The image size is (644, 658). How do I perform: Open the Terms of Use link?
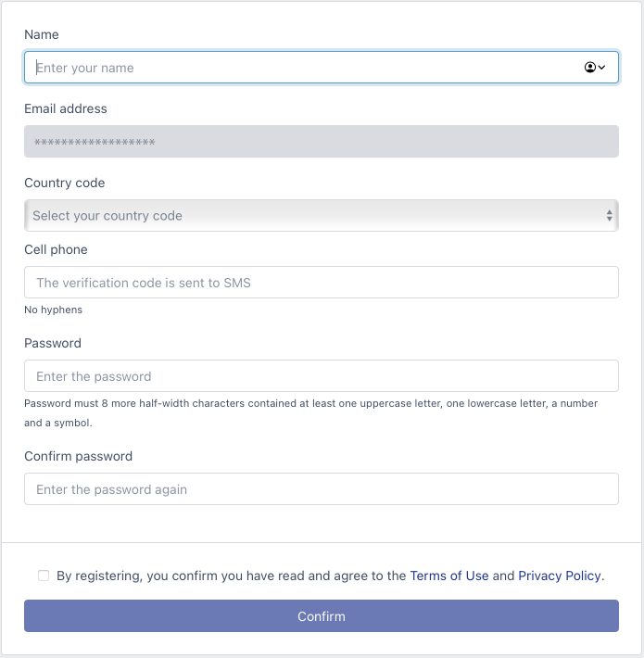tap(448, 576)
